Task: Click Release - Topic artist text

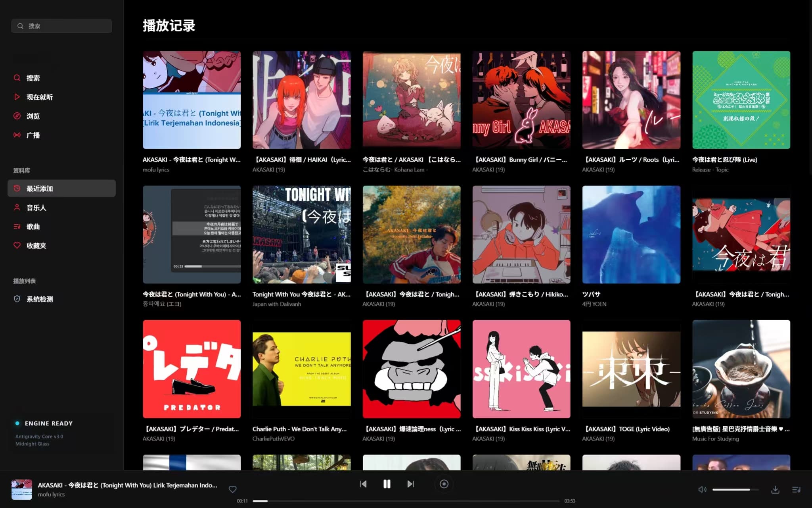Action: pyautogui.click(x=710, y=169)
